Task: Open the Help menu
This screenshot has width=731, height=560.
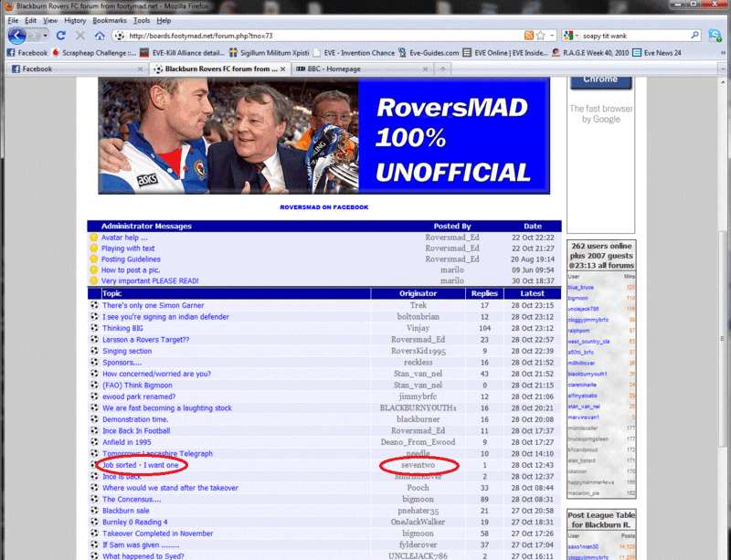Action: (164, 20)
